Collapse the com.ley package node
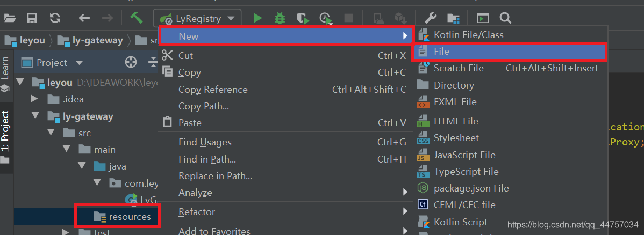 tap(97, 183)
